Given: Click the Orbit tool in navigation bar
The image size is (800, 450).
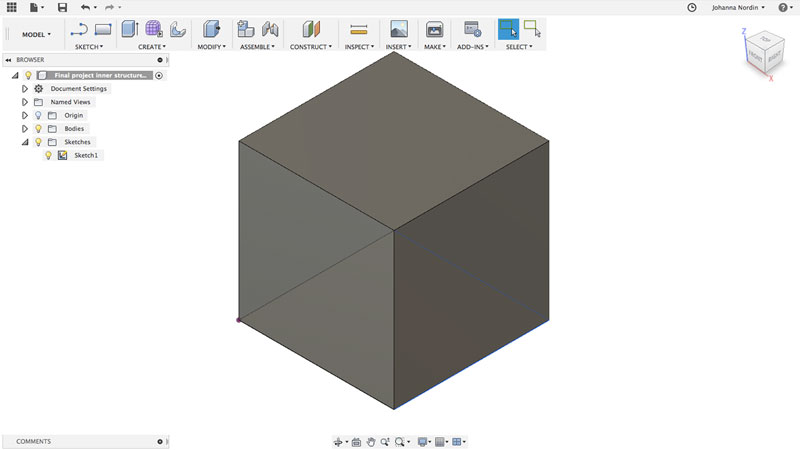Looking at the screenshot, I should point(338,442).
